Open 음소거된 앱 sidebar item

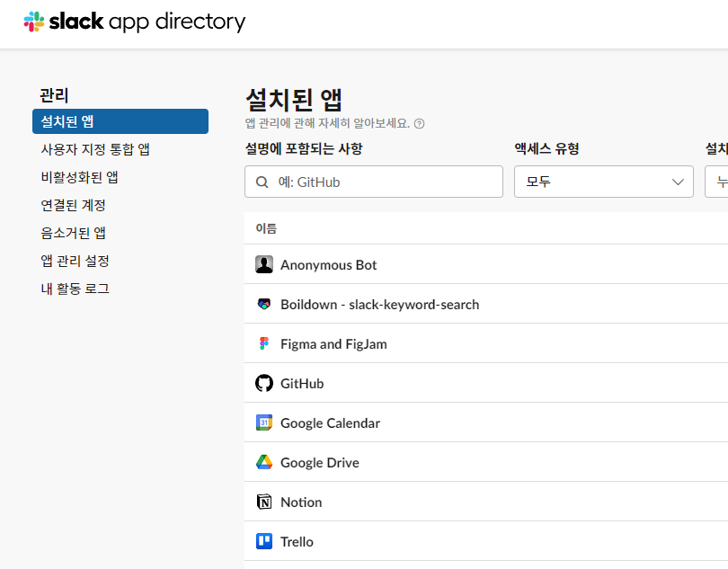tap(74, 233)
